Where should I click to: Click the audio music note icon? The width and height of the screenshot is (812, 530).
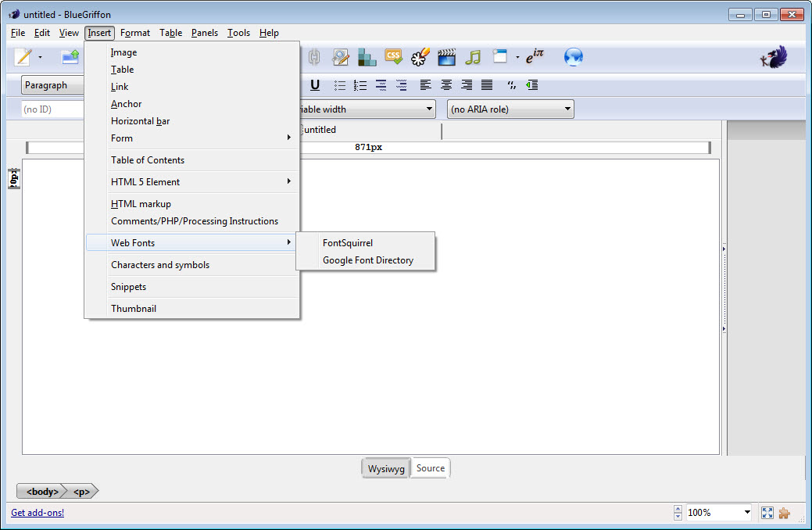coord(472,57)
